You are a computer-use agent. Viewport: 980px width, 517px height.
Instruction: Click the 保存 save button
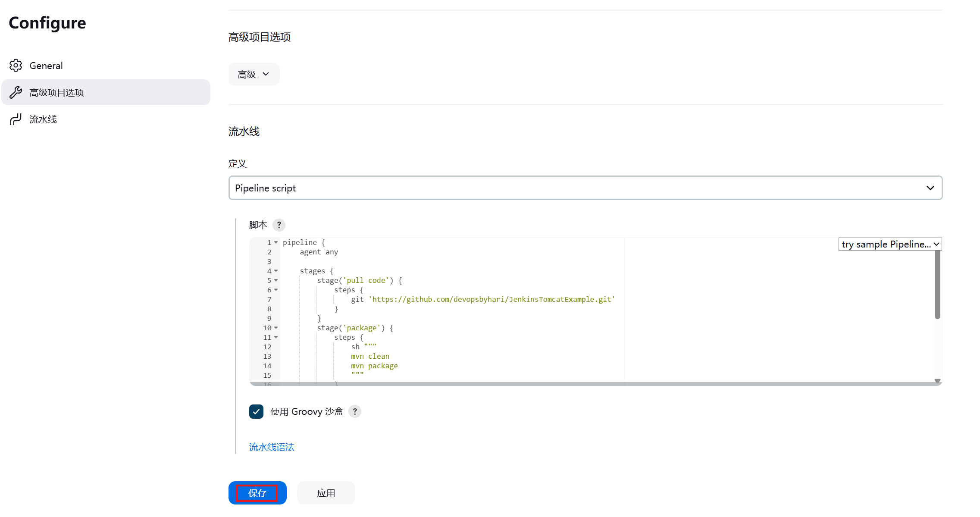pos(257,493)
